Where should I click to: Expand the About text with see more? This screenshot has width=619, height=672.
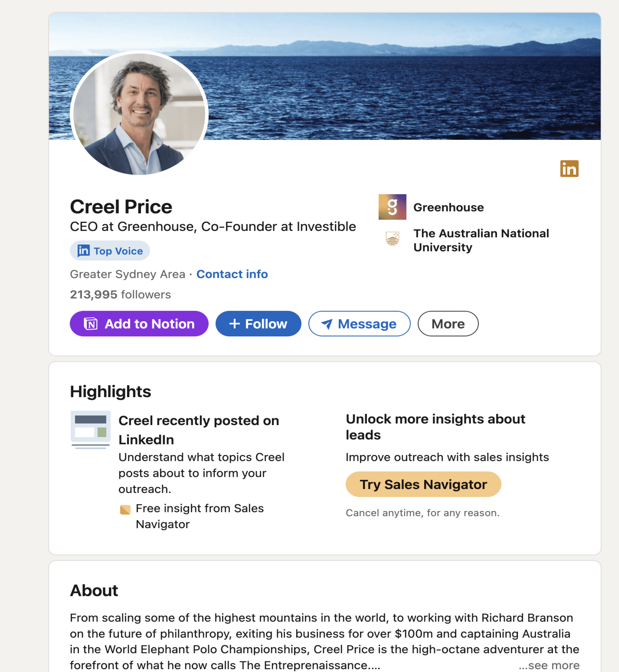coord(549,665)
